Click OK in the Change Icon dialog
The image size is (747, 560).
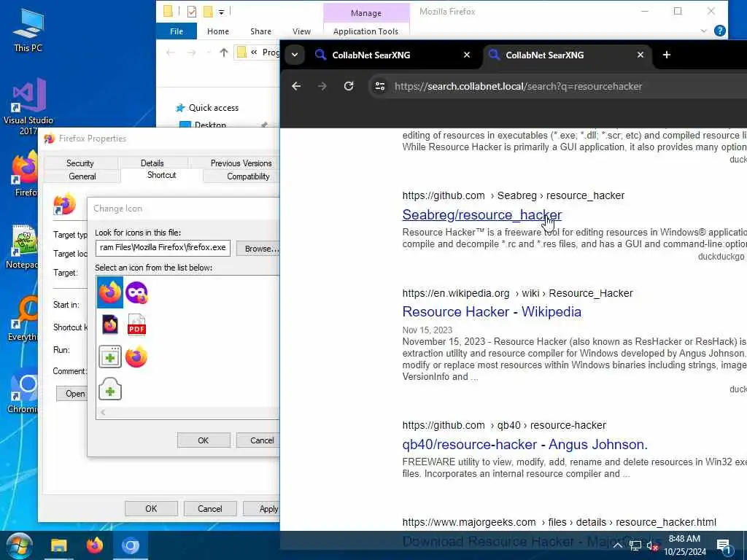pos(204,440)
